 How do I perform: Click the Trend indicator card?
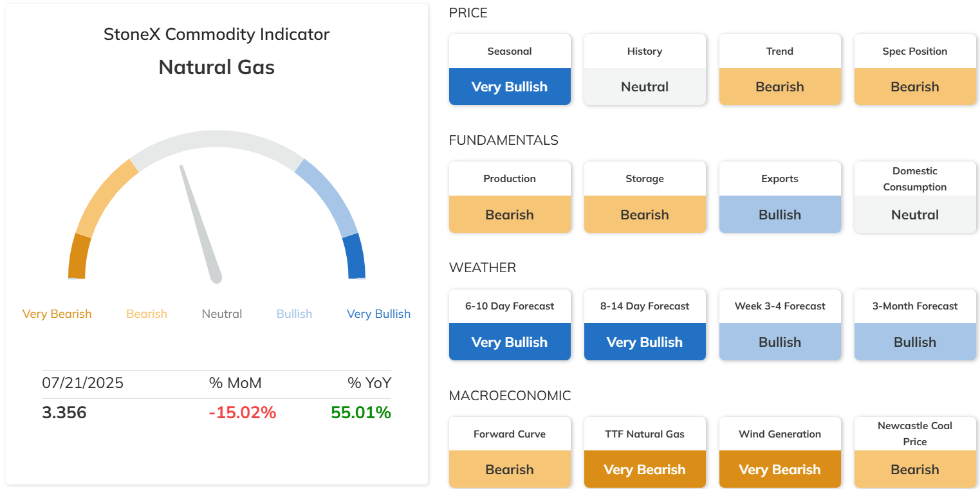(x=780, y=69)
